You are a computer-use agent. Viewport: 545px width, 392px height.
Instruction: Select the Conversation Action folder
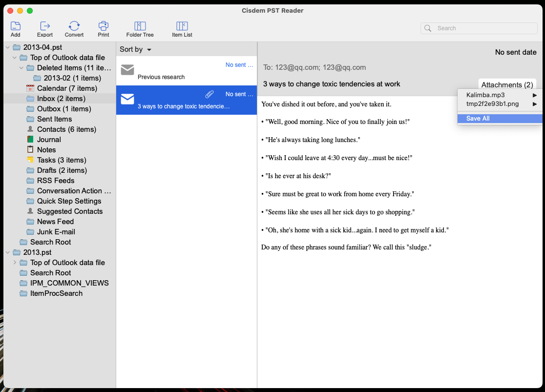tap(74, 191)
